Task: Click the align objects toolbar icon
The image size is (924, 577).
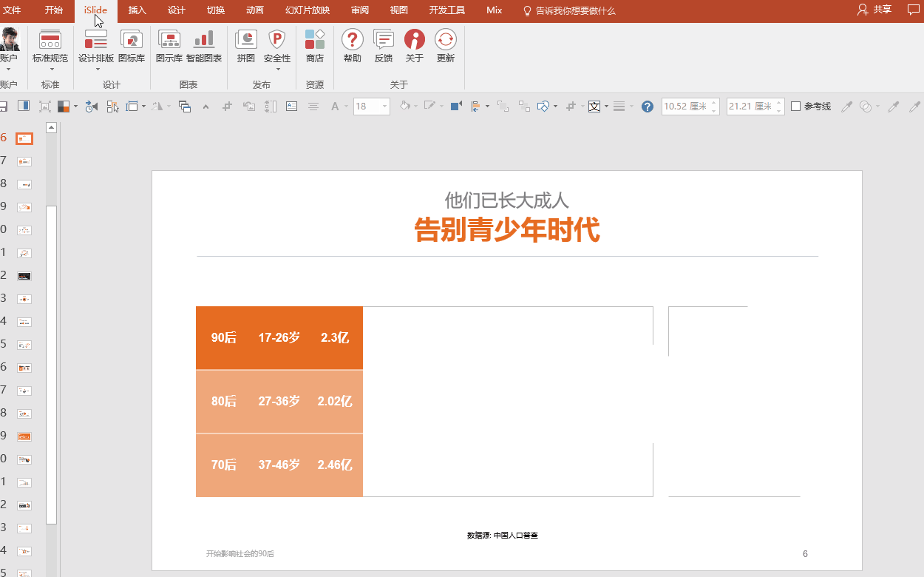Action: click(475, 107)
